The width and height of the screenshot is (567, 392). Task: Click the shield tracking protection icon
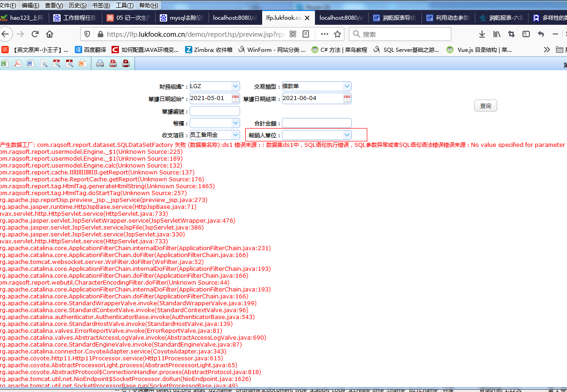88,34
